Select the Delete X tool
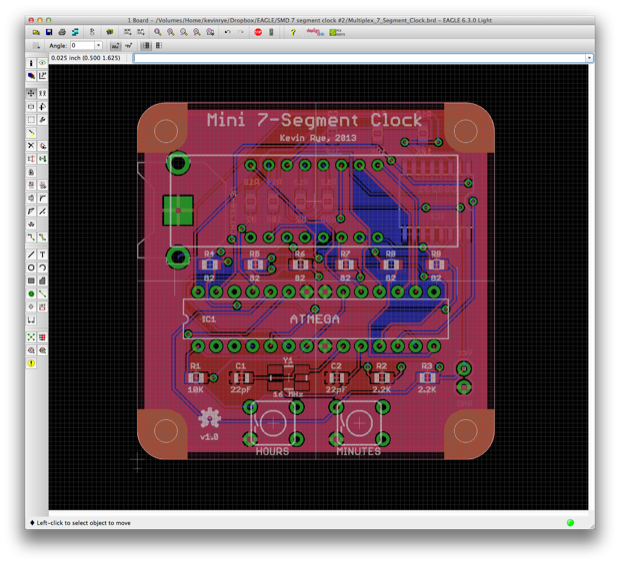This screenshot has height=564, width=620. point(31,146)
